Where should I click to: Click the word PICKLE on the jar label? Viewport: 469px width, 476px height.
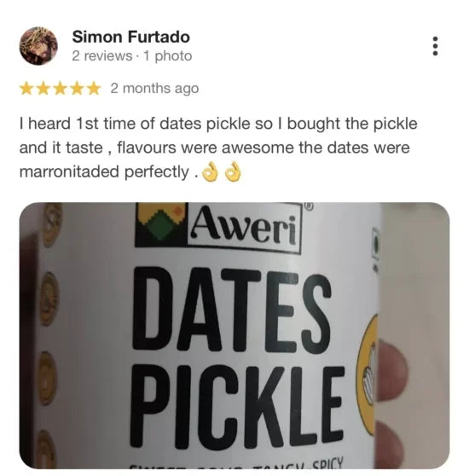237,405
